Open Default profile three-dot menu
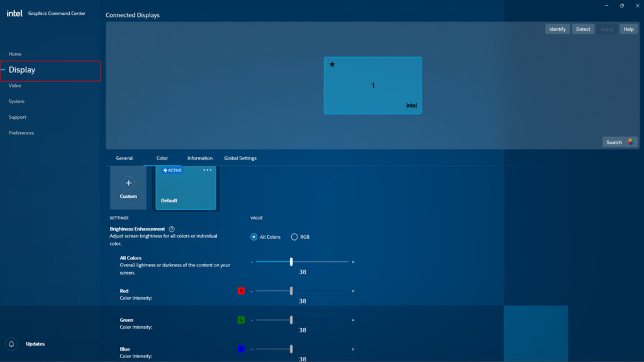 coord(208,170)
